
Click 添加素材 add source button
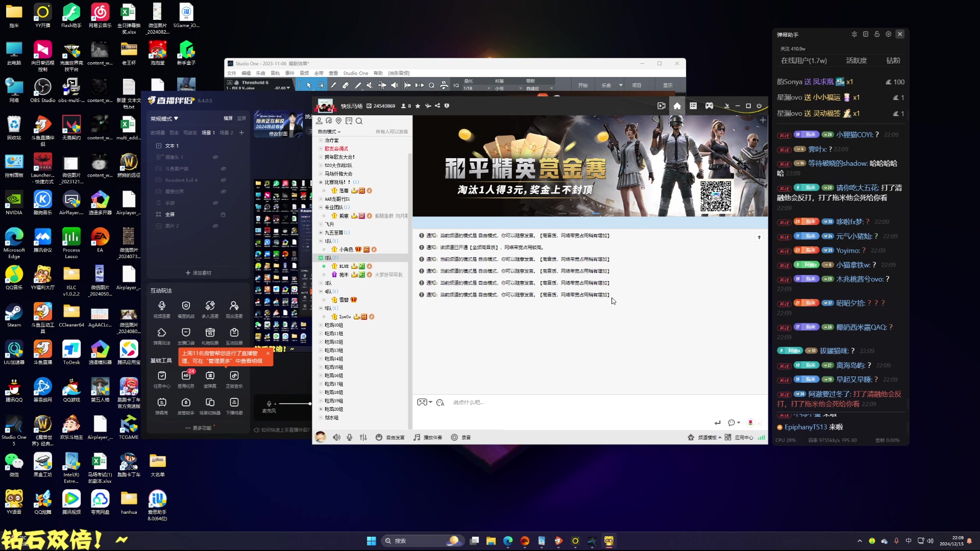(199, 273)
